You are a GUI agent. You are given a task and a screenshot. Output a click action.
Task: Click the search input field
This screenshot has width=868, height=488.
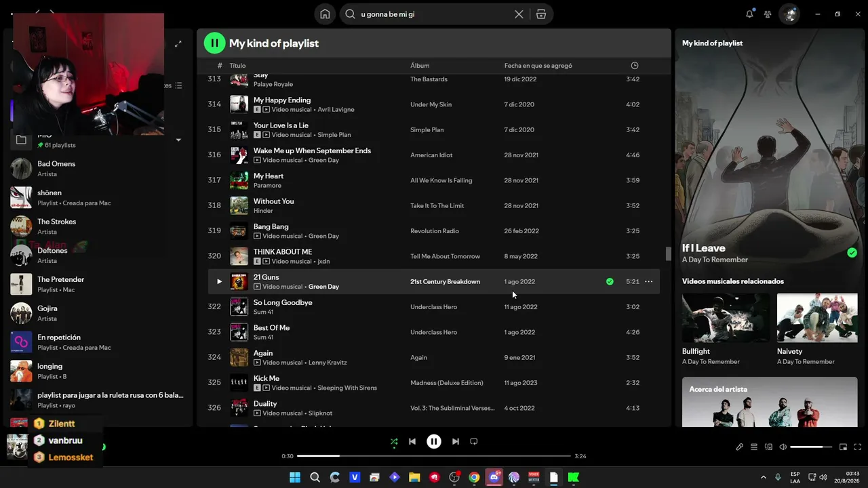click(x=434, y=14)
